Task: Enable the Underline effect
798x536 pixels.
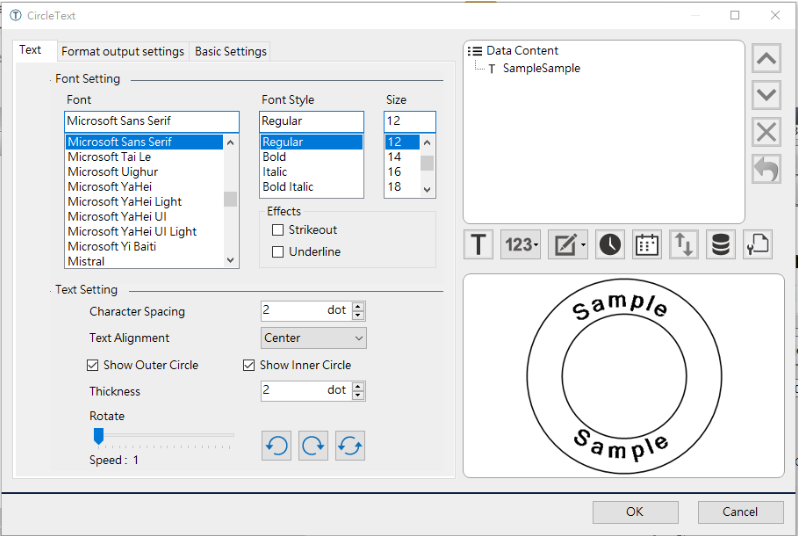Action: tap(278, 252)
